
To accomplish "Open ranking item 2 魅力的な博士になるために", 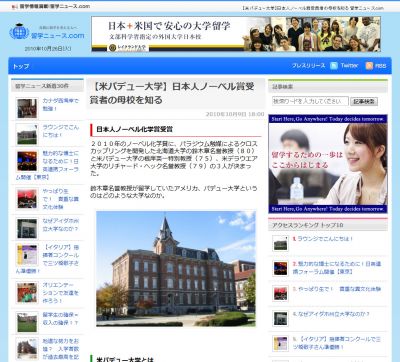I will click(337, 268).
